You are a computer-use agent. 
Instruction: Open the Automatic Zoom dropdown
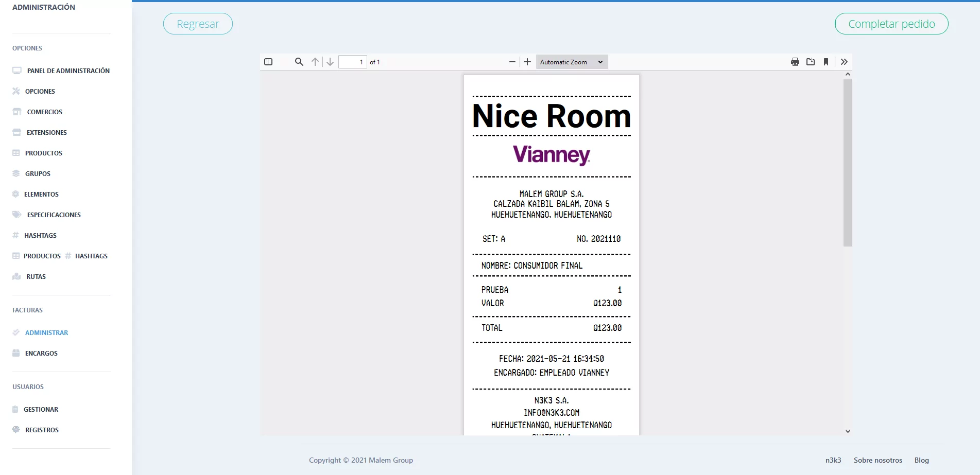572,62
